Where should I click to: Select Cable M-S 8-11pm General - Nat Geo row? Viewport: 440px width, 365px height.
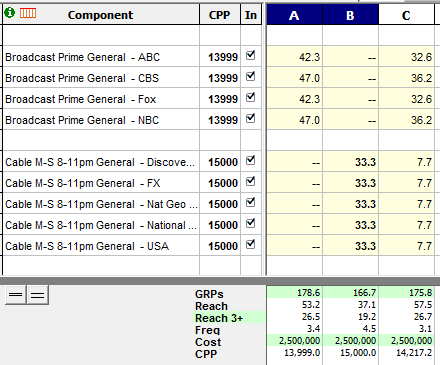101,204
